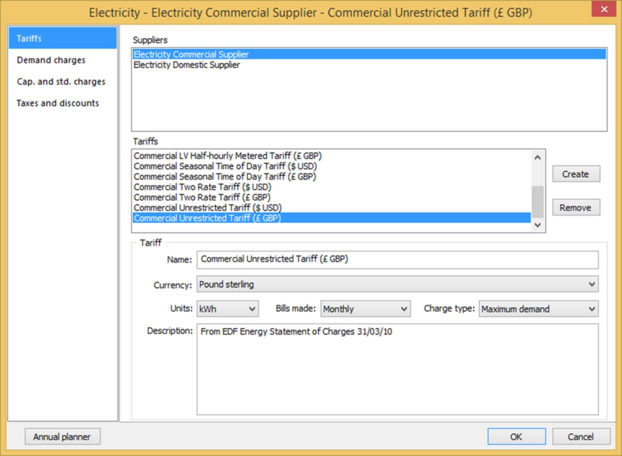Open the Annual planner
Screen dimensions: 622x456
[x=62, y=437]
